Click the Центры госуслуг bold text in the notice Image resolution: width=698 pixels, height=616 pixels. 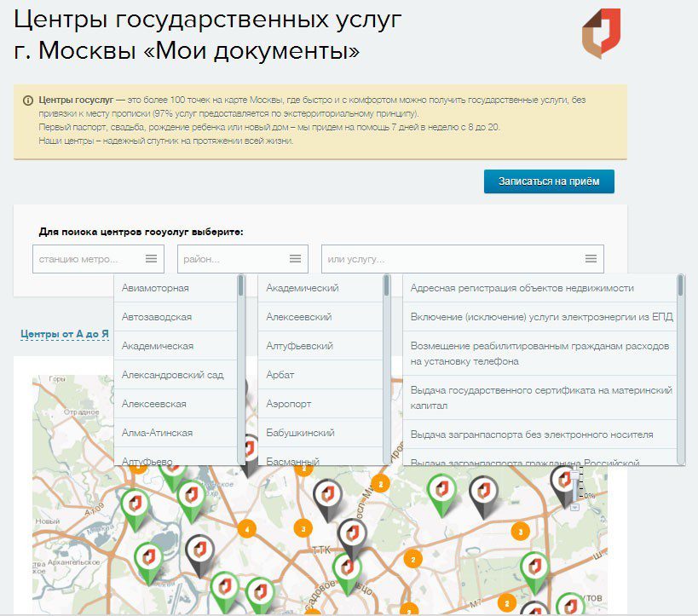pos(76,101)
